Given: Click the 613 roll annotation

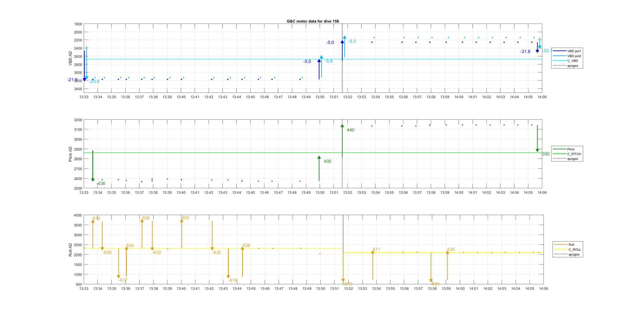Looking at the screenshot, I should 97,219.
